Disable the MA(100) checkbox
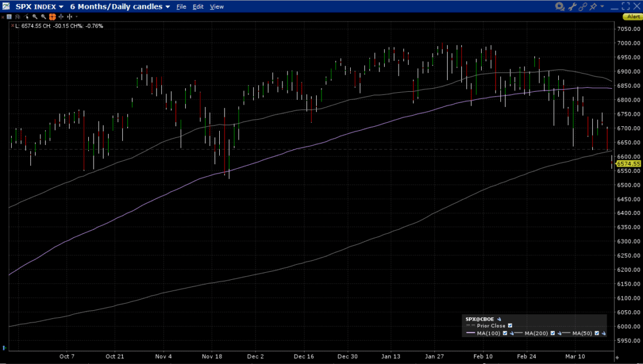 [505, 333]
